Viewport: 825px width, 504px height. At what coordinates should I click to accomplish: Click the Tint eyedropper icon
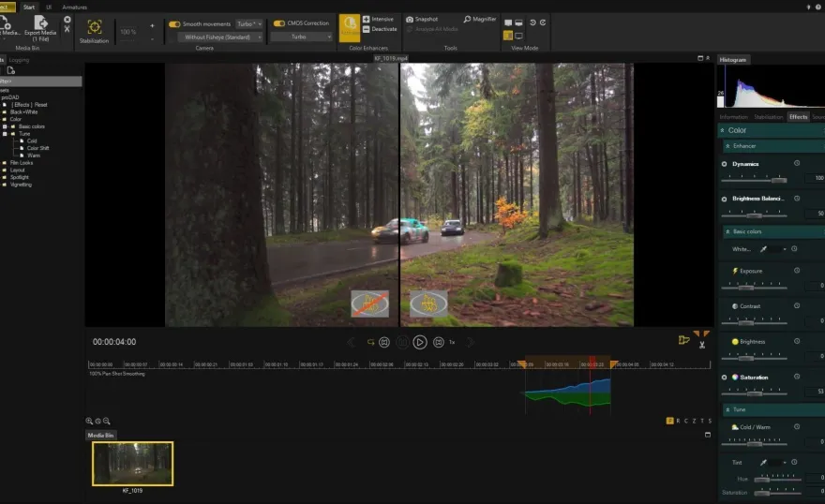coord(763,463)
